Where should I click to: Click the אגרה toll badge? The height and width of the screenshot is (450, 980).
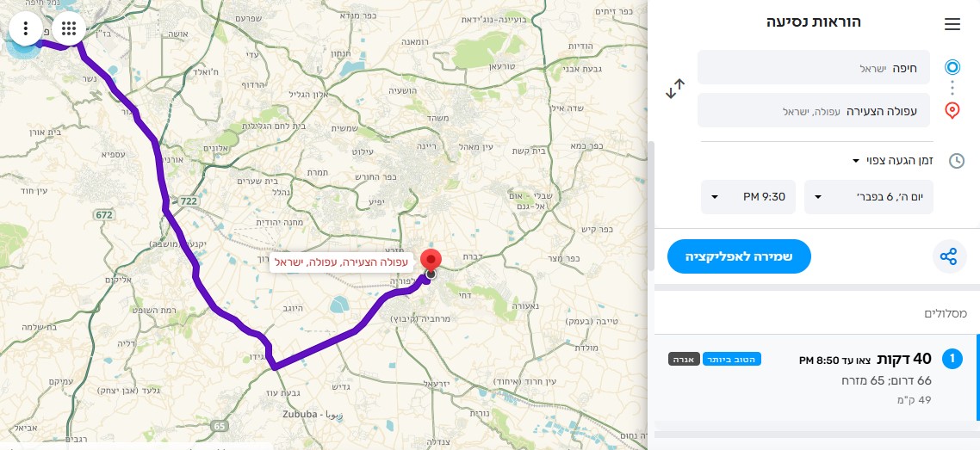(684, 359)
